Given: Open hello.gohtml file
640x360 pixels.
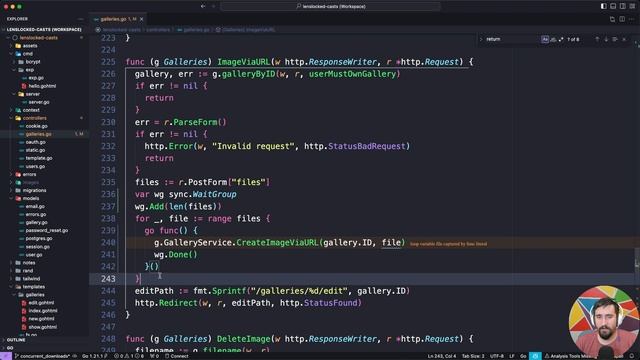Looking at the screenshot, I should (42, 86).
